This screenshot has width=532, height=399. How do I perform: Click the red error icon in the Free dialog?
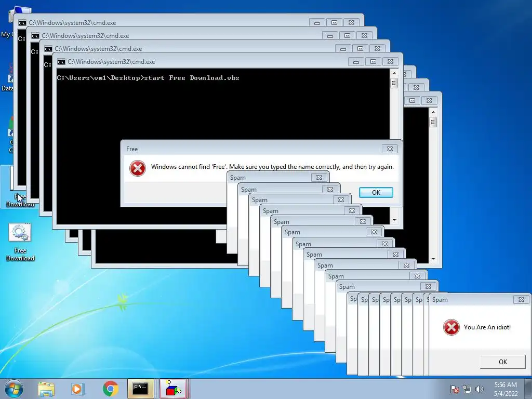[x=137, y=168]
